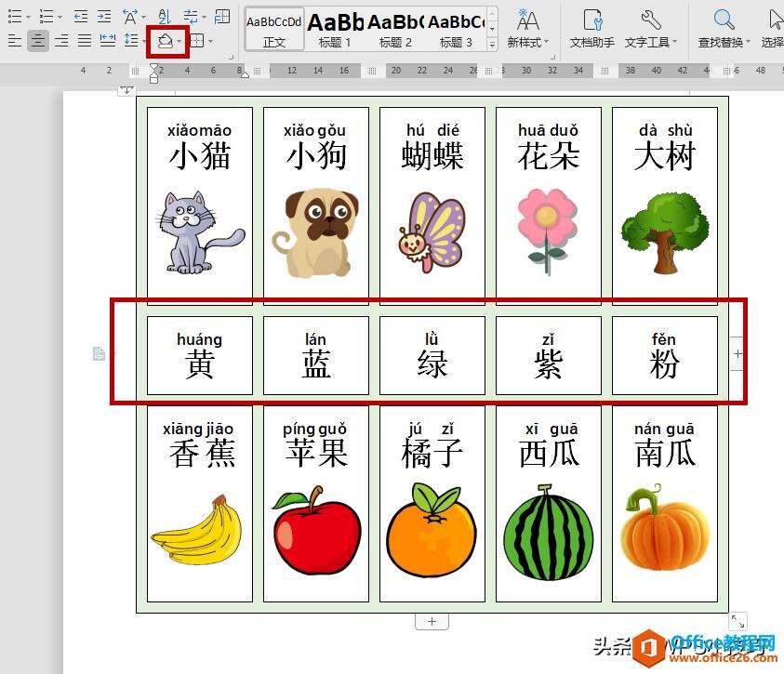Select the bulleted list icon
Viewport: 784px width, 674px height.
point(16,16)
